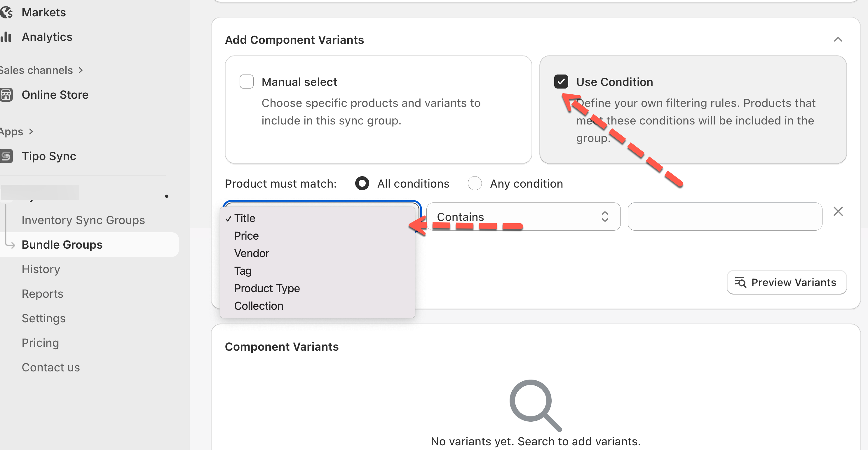Click the Online Store storefront icon
Screen dimensions: 868x450
[x=6, y=95]
